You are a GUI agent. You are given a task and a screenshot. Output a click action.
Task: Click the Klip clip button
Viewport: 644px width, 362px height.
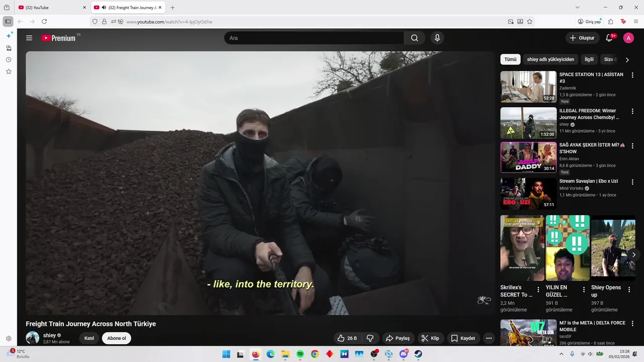pos(430,338)
